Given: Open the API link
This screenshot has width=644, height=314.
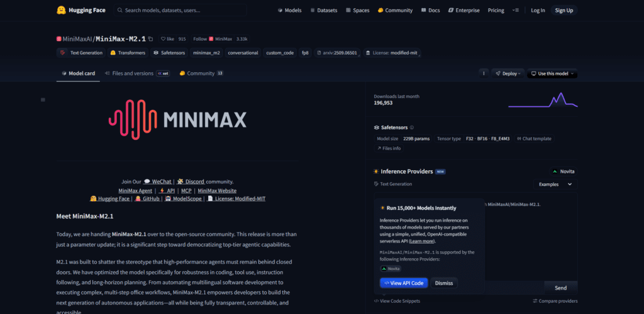Looking at the screenshot, I should coord(166,191).
